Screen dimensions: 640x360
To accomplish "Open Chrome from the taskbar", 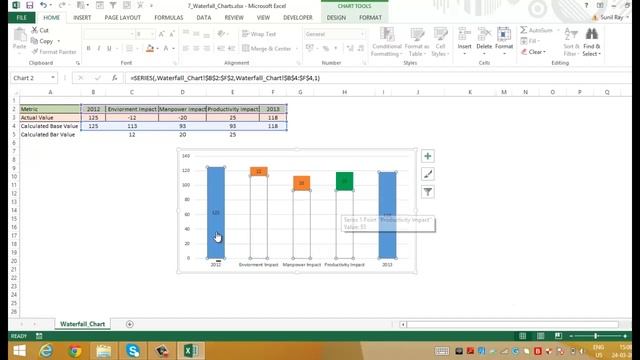I will [x=75, y=351].
